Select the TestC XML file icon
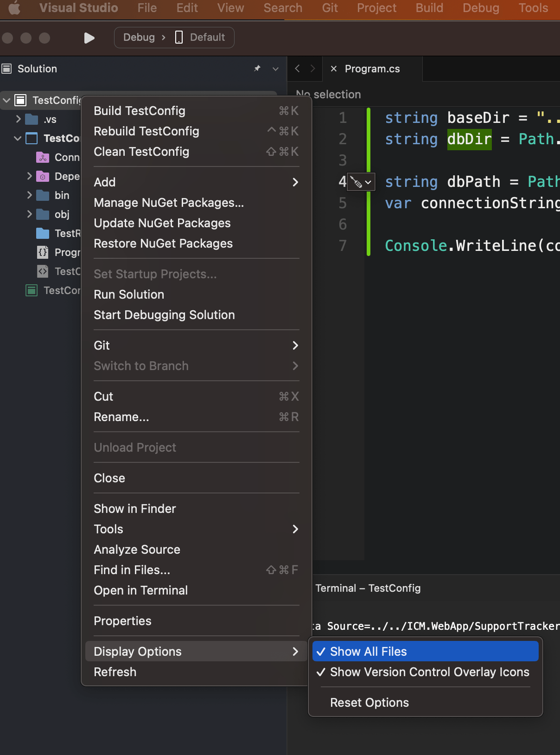560x755 pixels. coord(43,271)
